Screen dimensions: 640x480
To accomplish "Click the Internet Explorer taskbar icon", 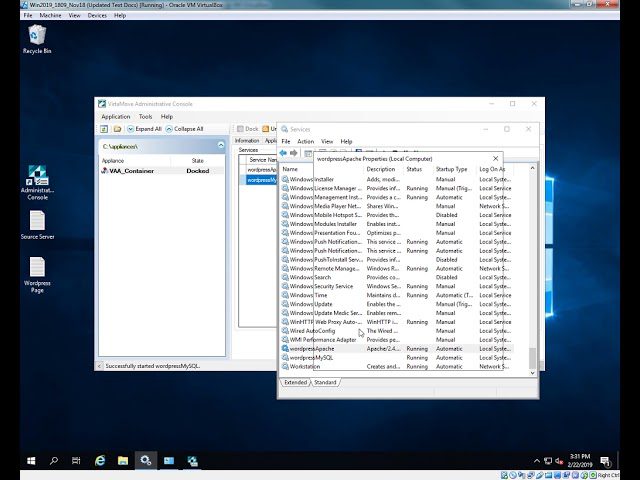I will tap(100, 461).
